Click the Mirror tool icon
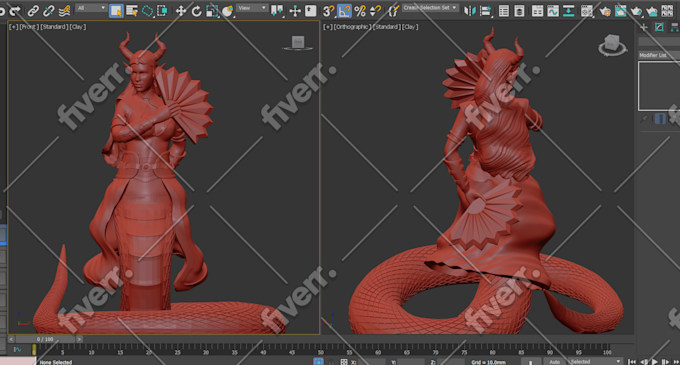 click(x=470, y=11)
